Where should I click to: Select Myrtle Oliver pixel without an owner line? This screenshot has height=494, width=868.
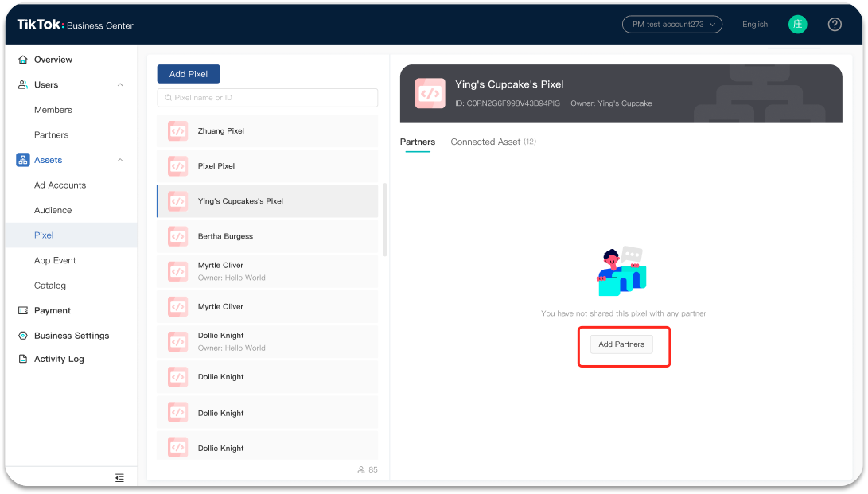(267, 306)
